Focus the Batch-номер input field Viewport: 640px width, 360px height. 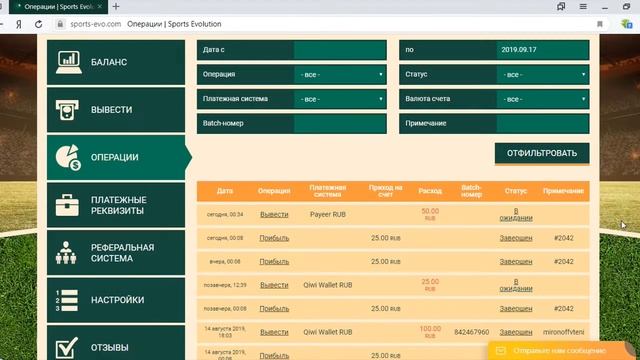tap(340, 123)
